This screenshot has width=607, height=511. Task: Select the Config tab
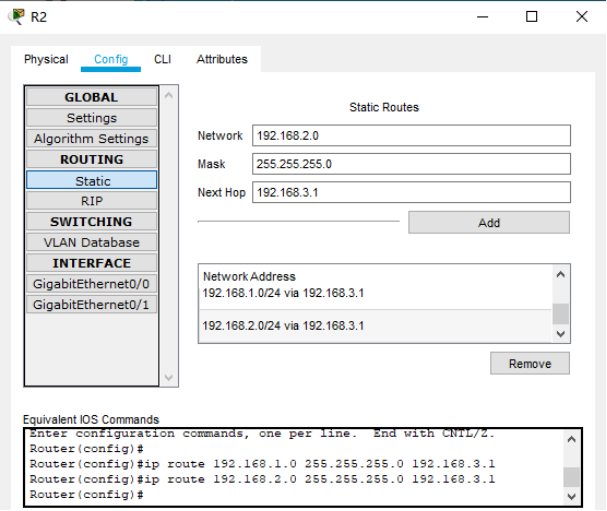(111, 59)
